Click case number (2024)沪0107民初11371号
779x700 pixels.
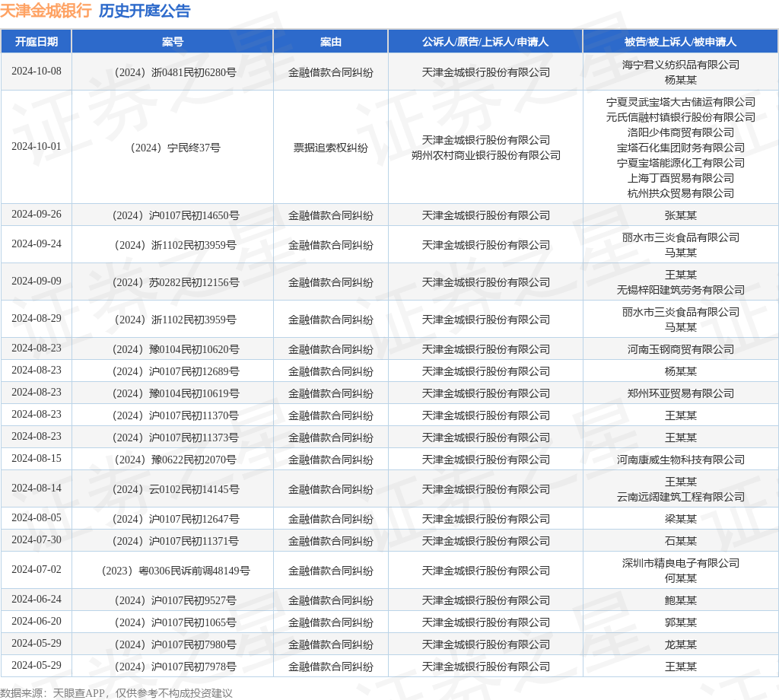point(176,542)
